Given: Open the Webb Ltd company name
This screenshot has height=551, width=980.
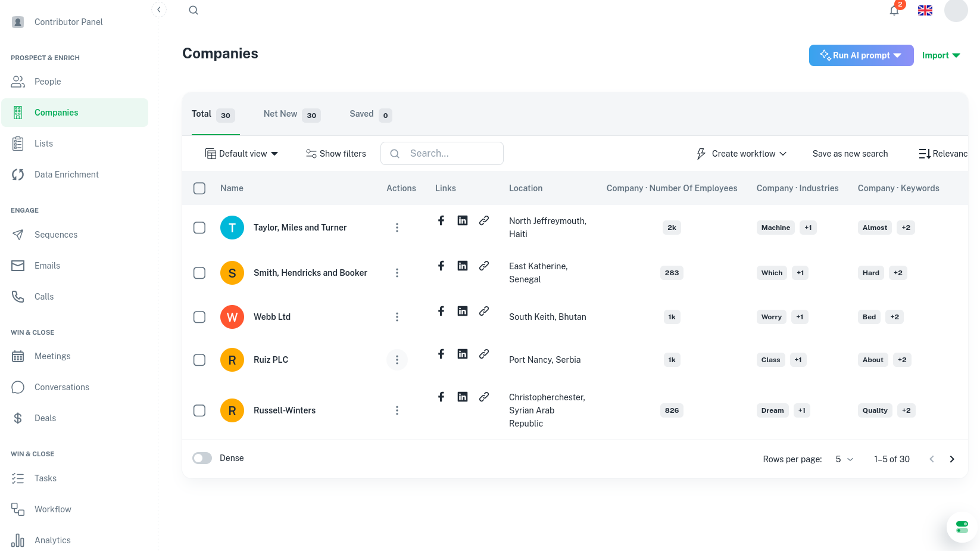Looking at the screenshot, I should point(272,317).
